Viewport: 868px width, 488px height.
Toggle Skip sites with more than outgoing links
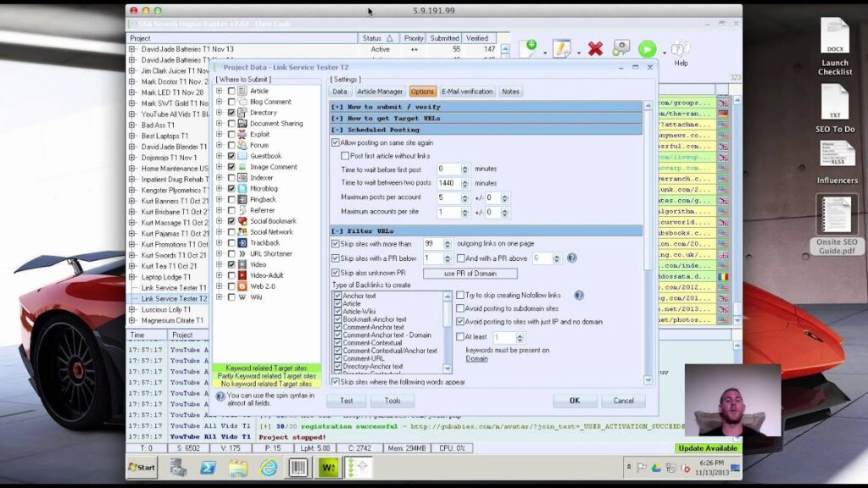336,243
